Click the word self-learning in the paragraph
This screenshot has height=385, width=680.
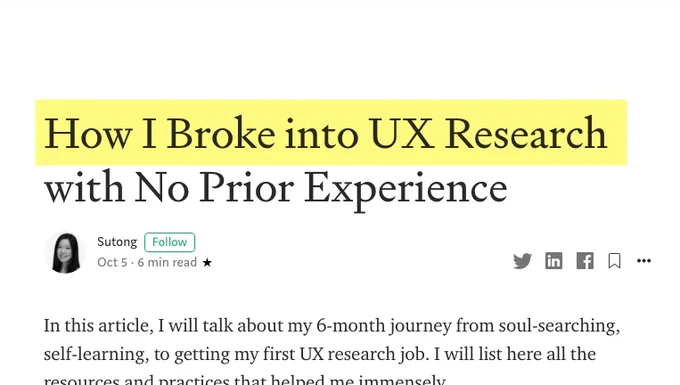(x=95, y=355)
